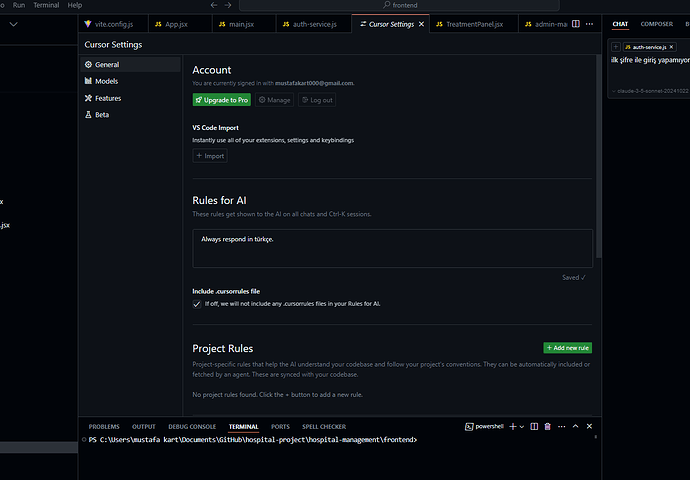Remove auth-service.js chip from chat context
This screenshot has height=480, width=690.
pyautogui.click(x=672, y=47)
